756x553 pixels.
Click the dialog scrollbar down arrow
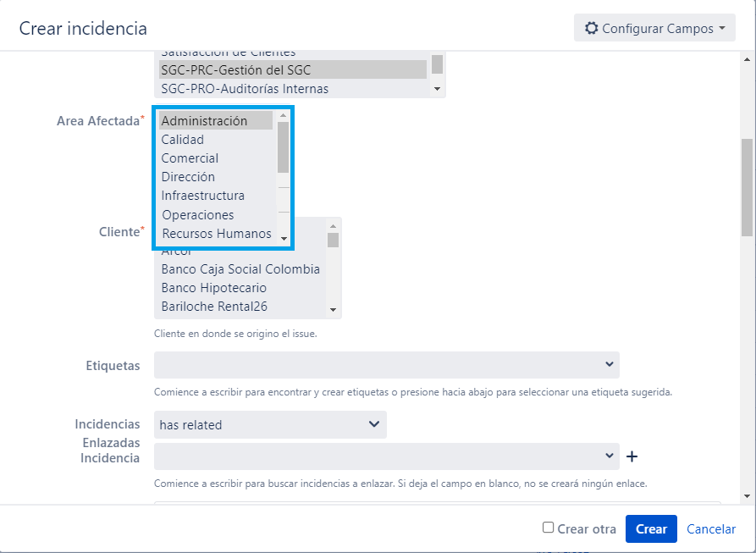[748, 496]
